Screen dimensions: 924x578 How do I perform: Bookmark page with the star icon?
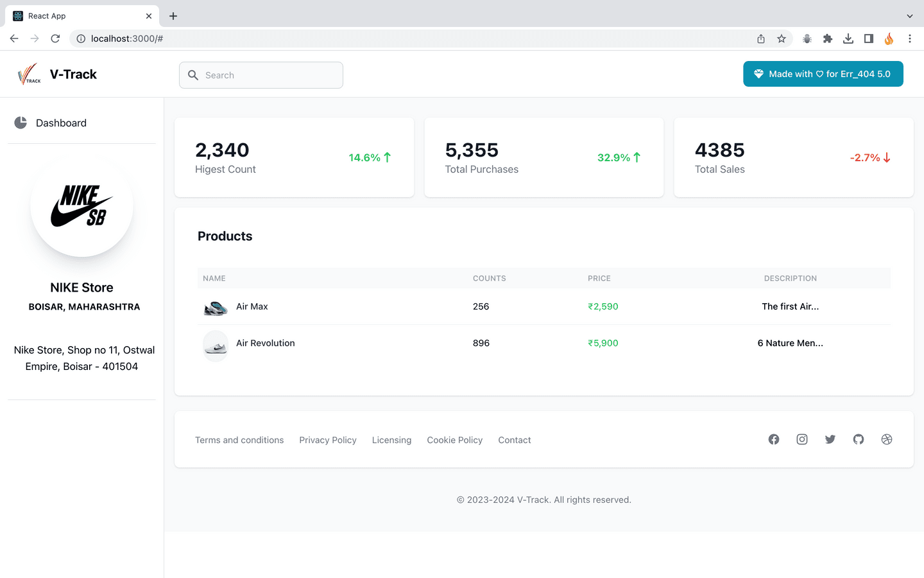coord(782,39)
